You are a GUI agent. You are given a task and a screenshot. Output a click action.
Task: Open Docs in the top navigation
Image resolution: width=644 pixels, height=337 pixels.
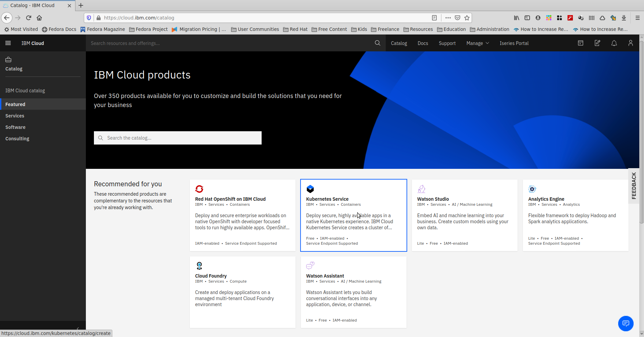click(x=423, y=43)
